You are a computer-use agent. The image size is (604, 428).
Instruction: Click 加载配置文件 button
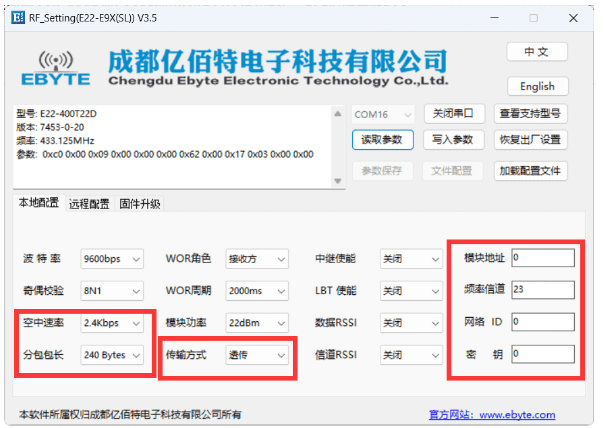[530, 171]
